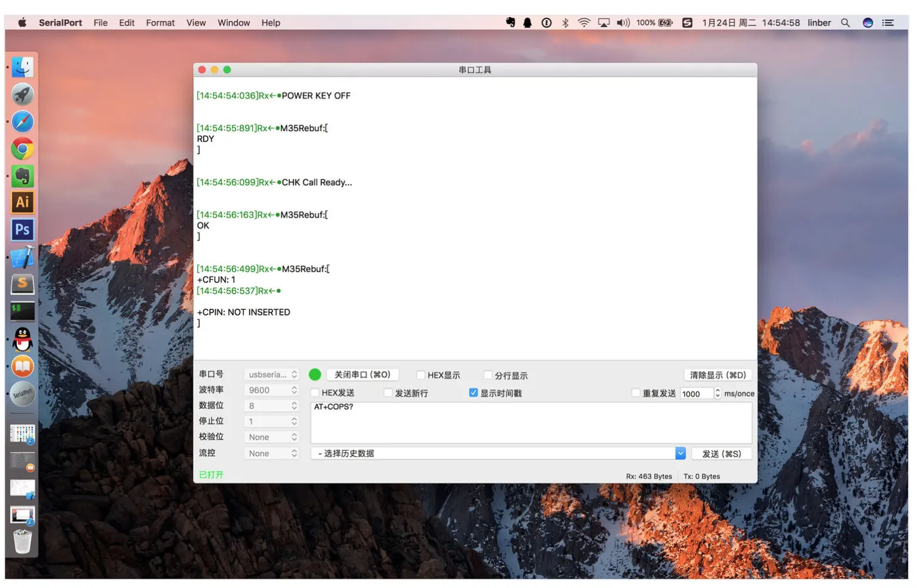The image size is (920, 588).
Task: Open Terminal from the dock
Action: tap(22, 311)
